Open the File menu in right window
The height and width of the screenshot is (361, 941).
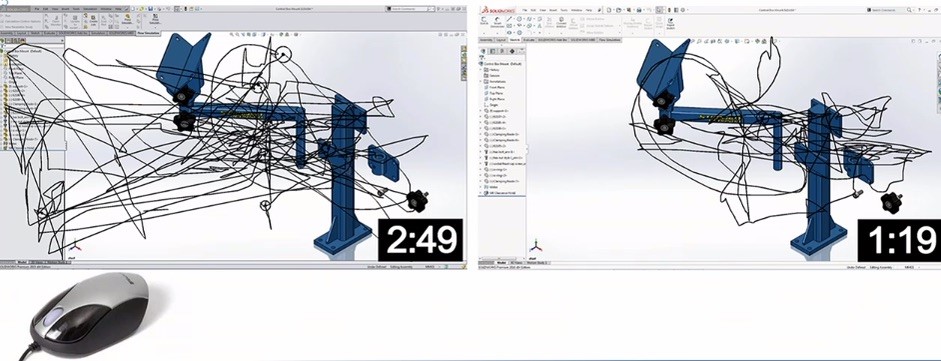click(525, 10)
